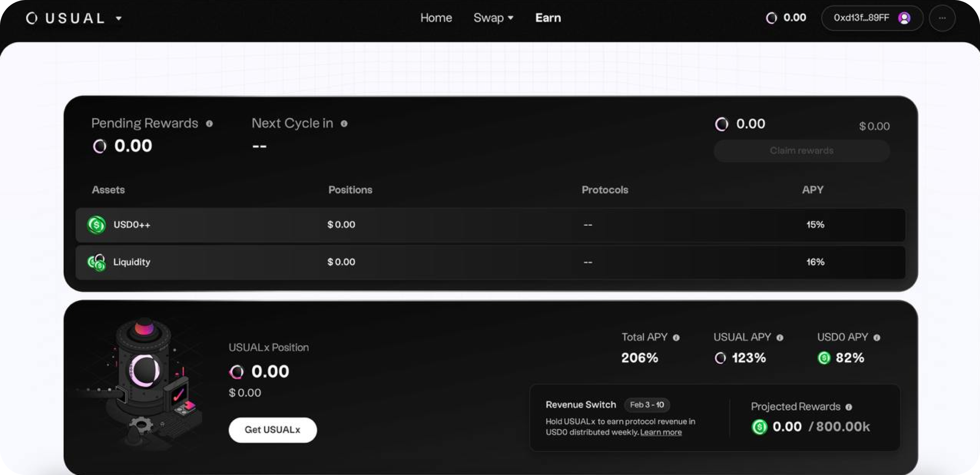Open the three-dots more options menu
The width and height of the screenshot is (980, 475).
(942, 18)
